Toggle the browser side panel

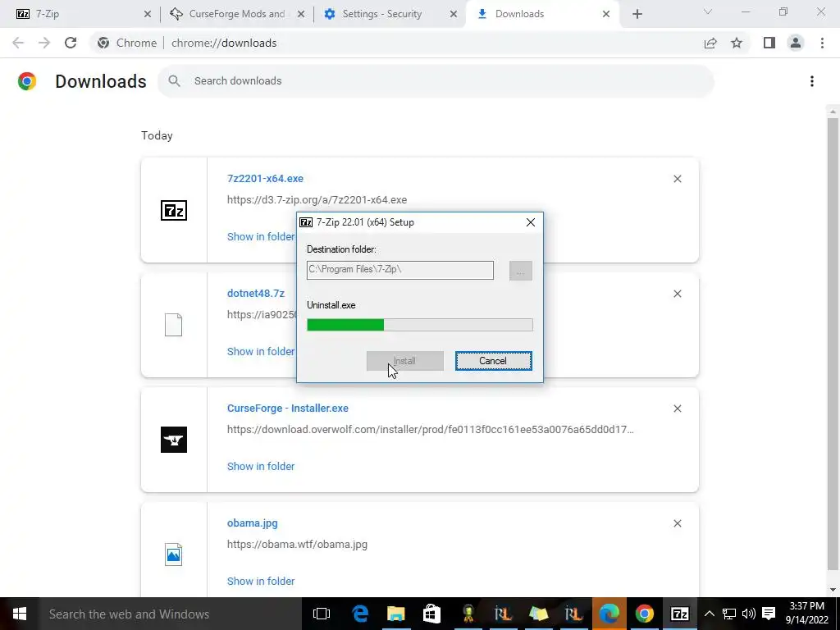pyautogui.click(x=769, y=43)
